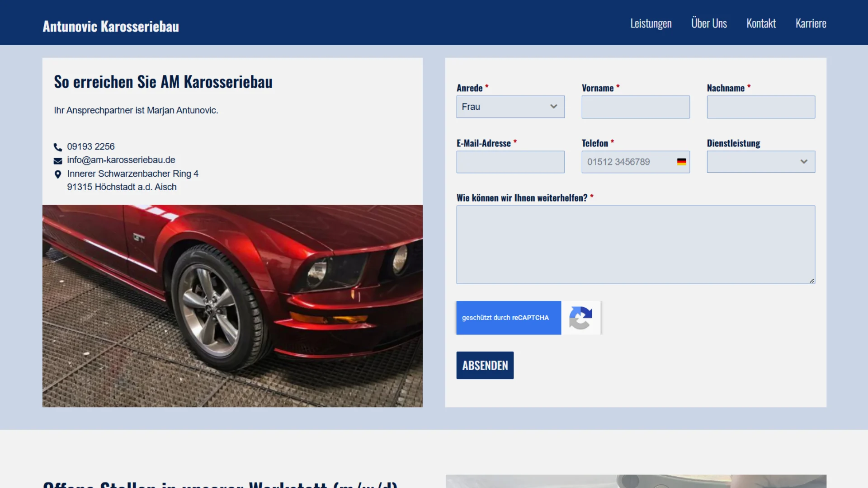Click the phone icon beside 09193 2256

(58, 147)
